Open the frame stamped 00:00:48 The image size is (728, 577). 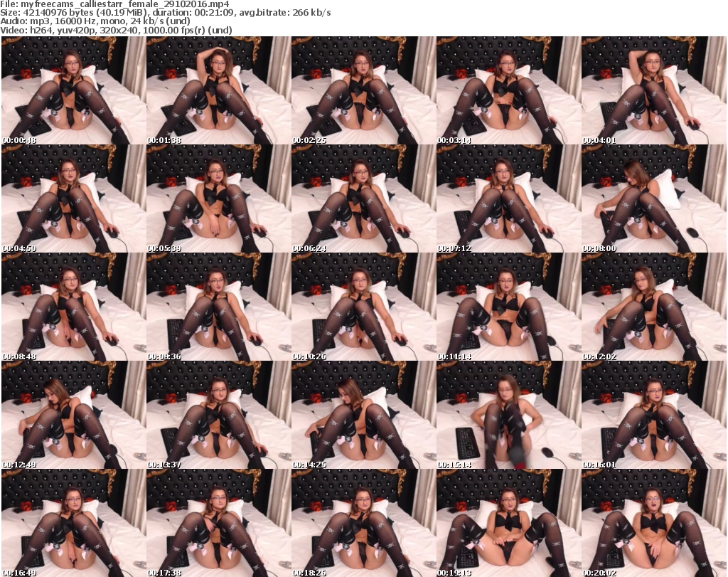[x=74, y=90]
